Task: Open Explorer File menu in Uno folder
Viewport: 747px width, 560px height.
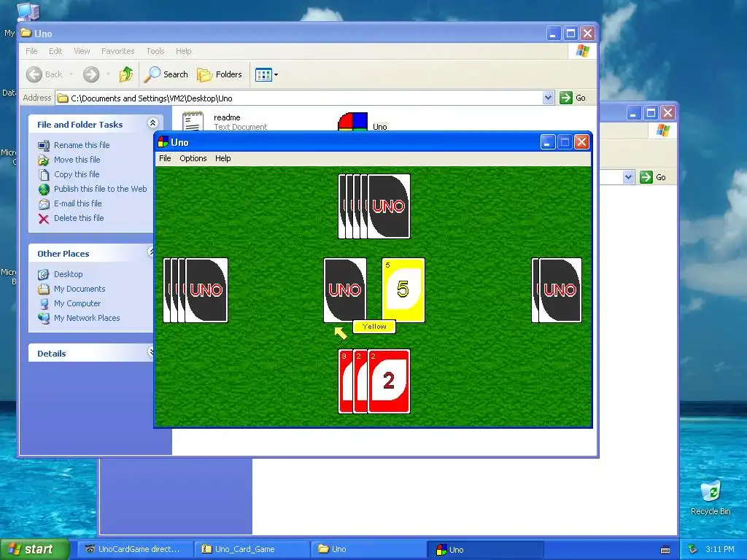Action: [x=31, y=51]
